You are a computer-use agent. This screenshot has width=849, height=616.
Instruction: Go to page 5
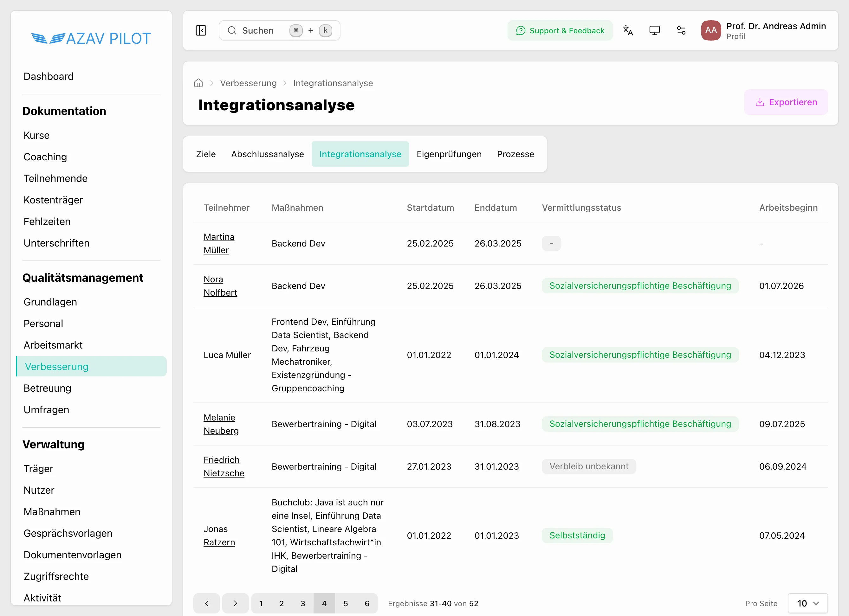click(346, 603)
